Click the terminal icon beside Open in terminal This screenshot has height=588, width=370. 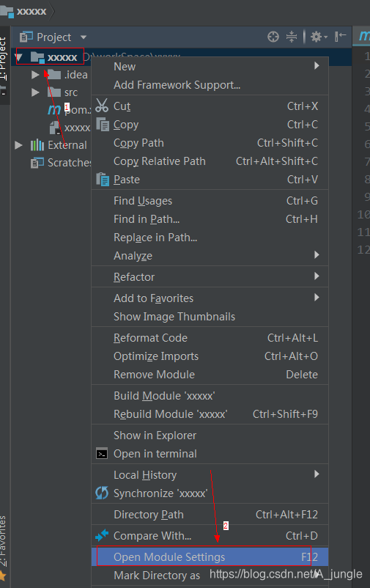coord(102,454)
